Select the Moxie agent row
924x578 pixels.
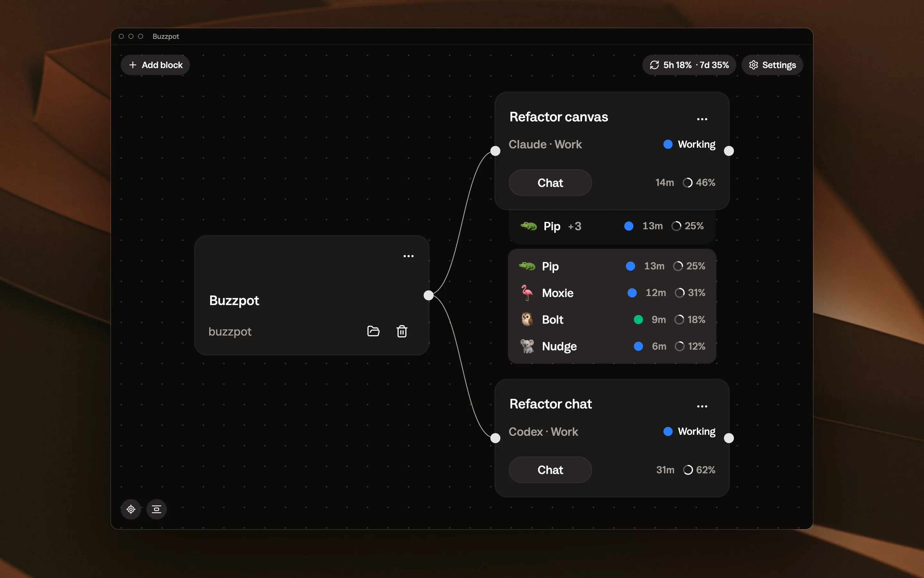click(612, 293)
